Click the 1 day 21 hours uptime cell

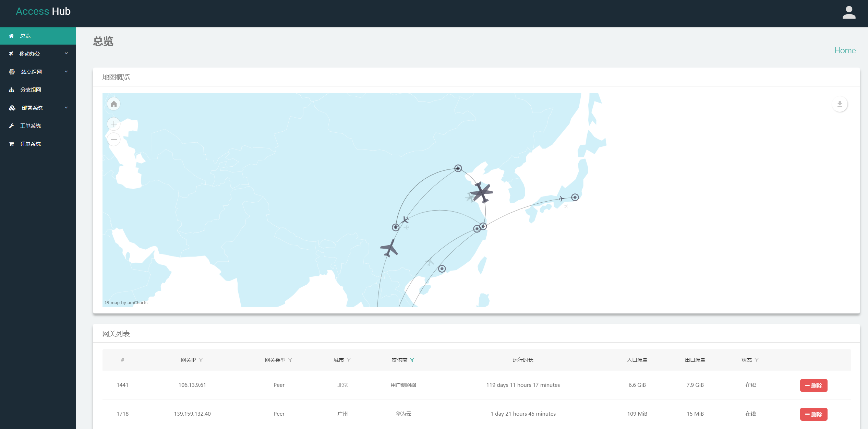pyautogui.click(x=523, y=414)
